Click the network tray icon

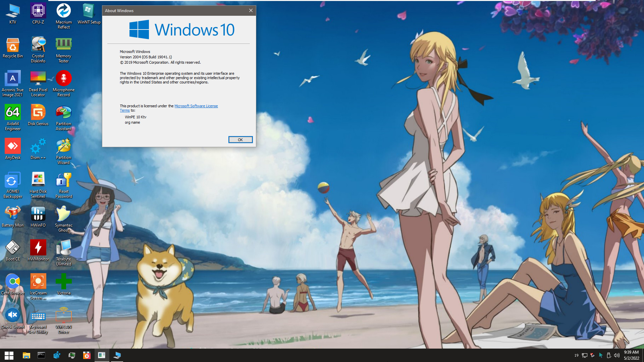(x=585, y=355)
